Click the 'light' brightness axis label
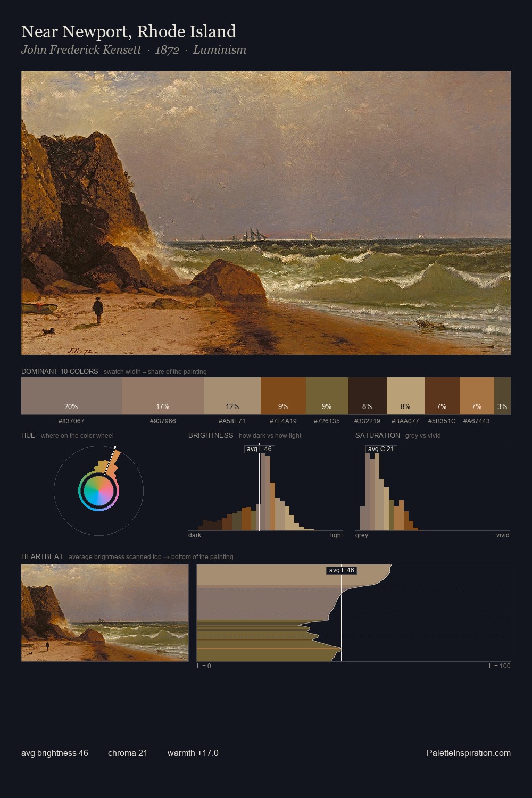532x798 pixels. pyautogui.click(x=336, y=535)
